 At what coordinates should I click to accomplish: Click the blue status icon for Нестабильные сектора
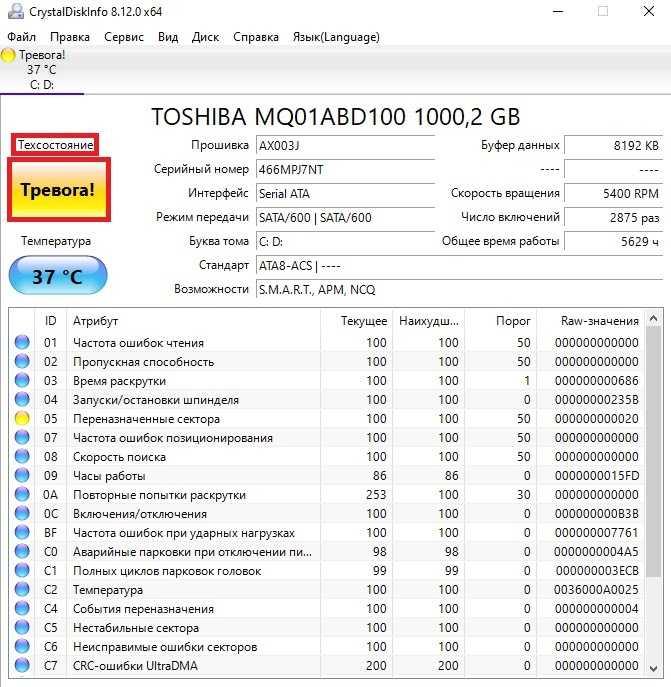[x=22, y=627]
